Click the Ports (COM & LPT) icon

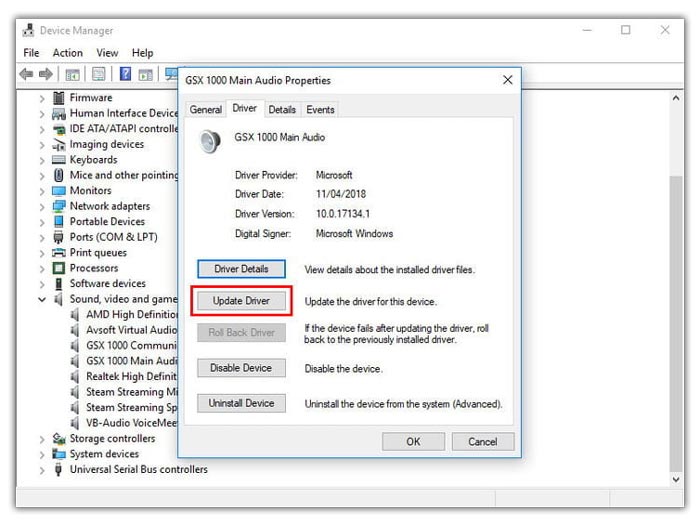58,237
